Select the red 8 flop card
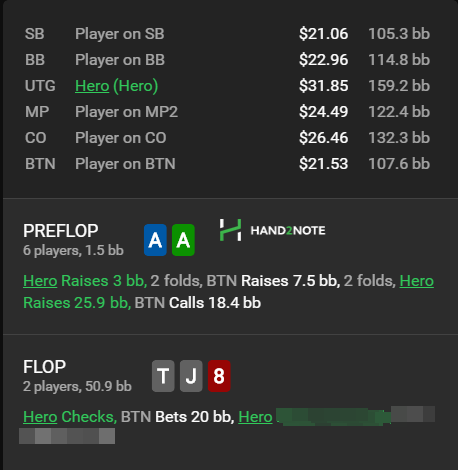Viewport: 458px width, 470px height. [219, 376]
